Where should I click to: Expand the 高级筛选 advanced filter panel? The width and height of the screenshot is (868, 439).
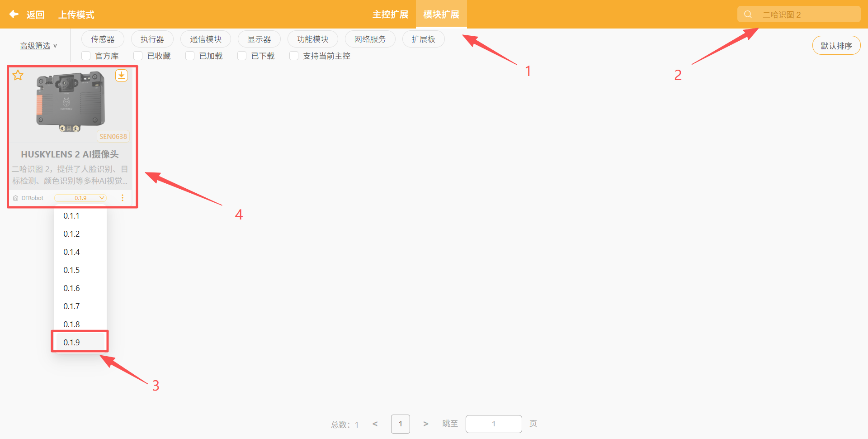click(x=38, y=45)
